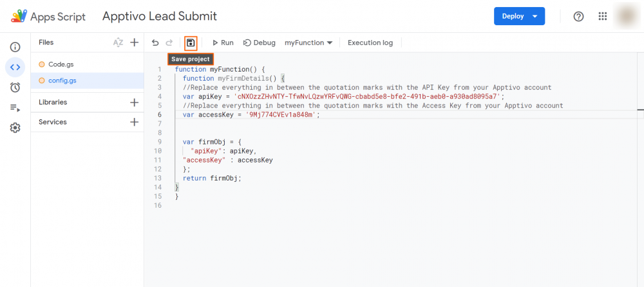Select the config.gs file
This screenshot has height=287, width=644.
pyautogui.click(x=62, y=81)
